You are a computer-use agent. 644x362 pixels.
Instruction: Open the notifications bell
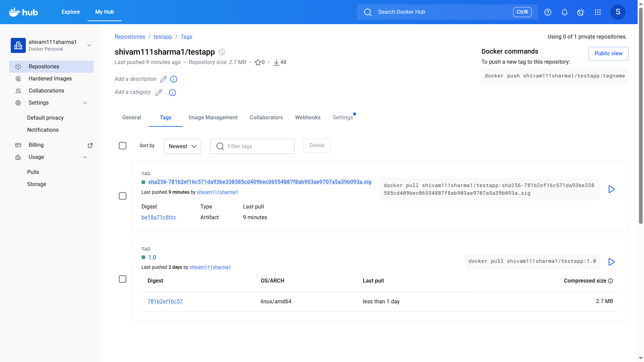[x=564, y=12]
